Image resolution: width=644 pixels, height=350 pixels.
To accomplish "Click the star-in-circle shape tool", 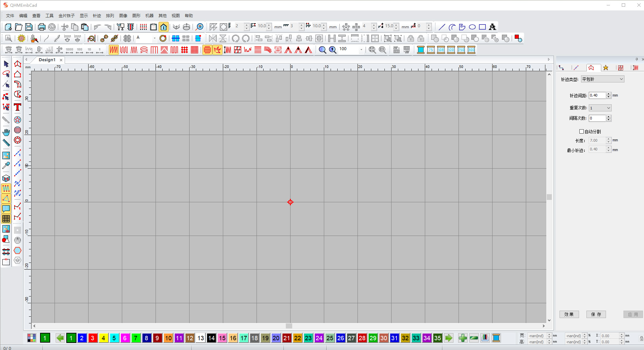I will [18, 120].
